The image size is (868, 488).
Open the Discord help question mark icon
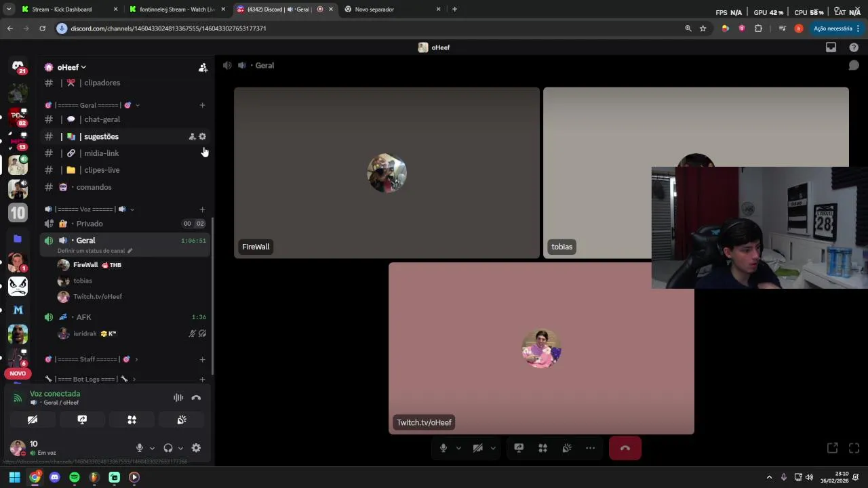[x=854, y=47]
